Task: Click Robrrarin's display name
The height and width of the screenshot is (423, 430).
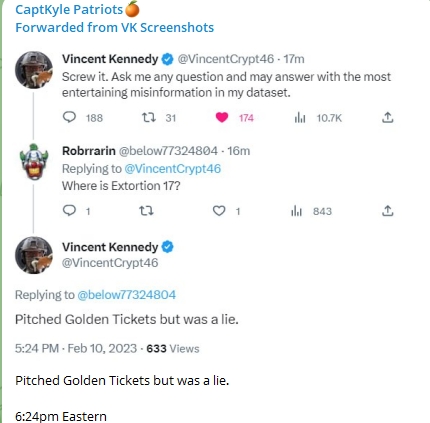Action: pyautogui.click(x=89, y=151)
